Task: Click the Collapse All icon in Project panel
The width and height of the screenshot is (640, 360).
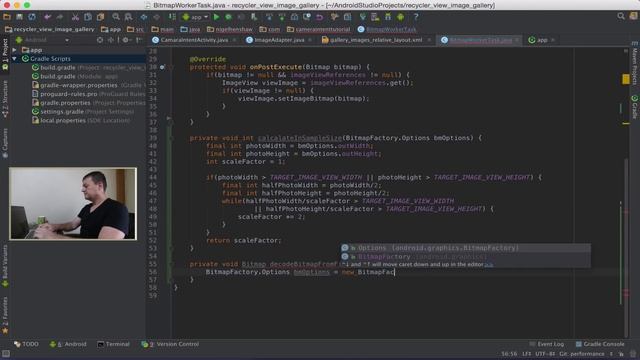Action: (111, 40)
